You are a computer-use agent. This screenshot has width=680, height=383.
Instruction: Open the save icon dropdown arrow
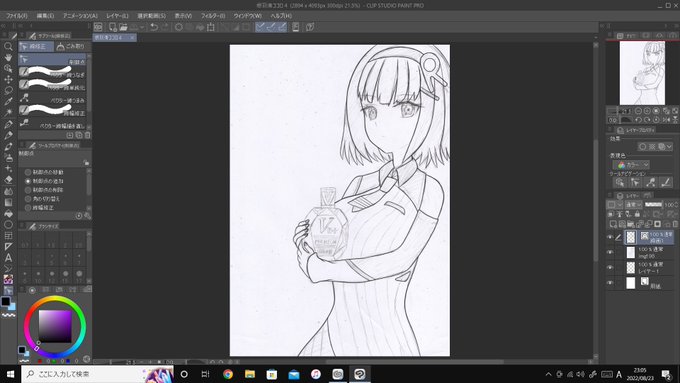coord(142,27)
